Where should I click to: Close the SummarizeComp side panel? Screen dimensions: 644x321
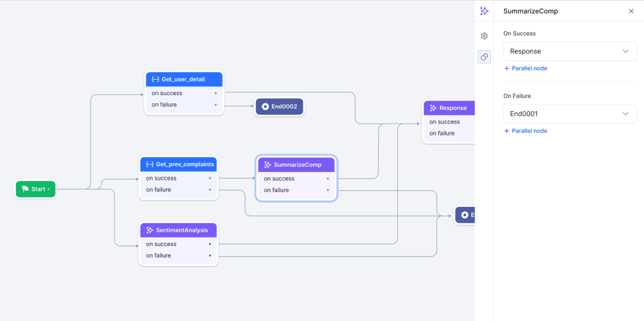point(631,11)
